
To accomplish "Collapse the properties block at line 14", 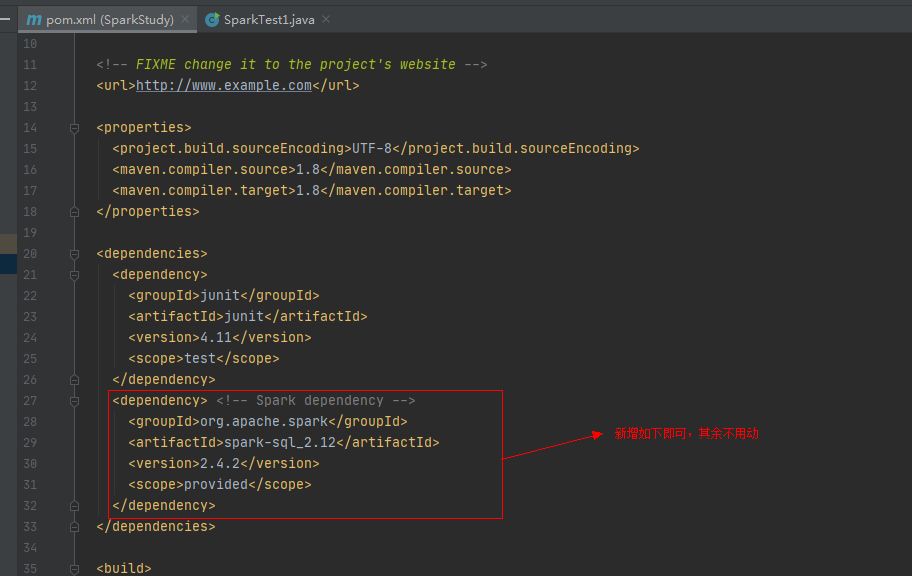I will point(74,128).
